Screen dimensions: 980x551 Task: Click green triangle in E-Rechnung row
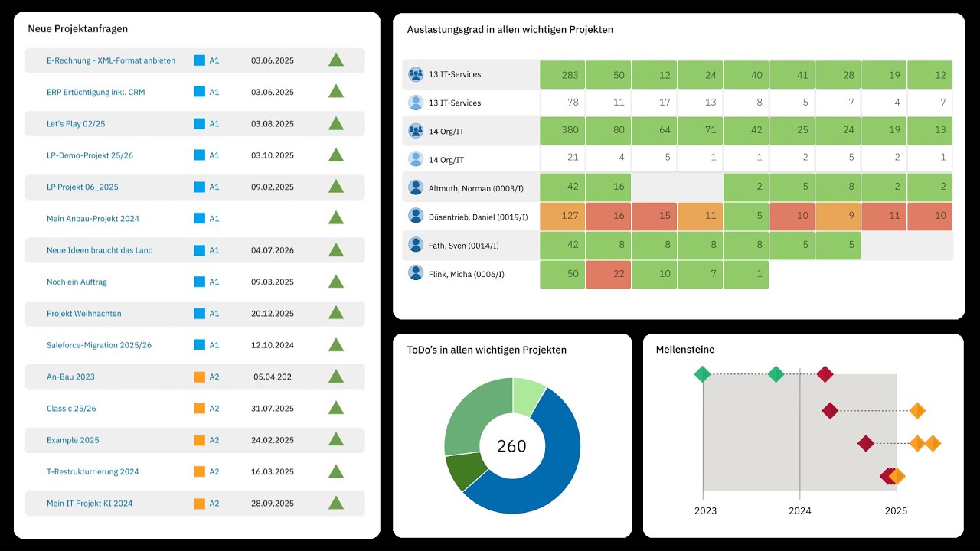click(336, 60)
